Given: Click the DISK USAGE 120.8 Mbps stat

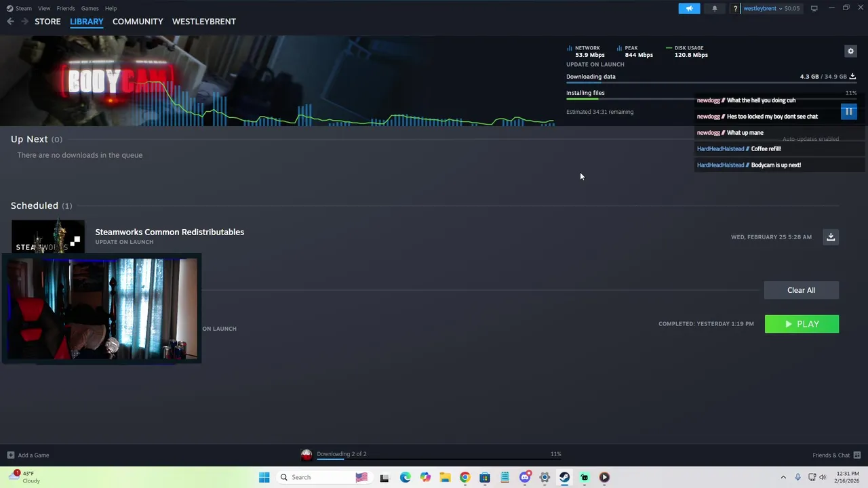Looking at the screenshot, I should 688,52.
